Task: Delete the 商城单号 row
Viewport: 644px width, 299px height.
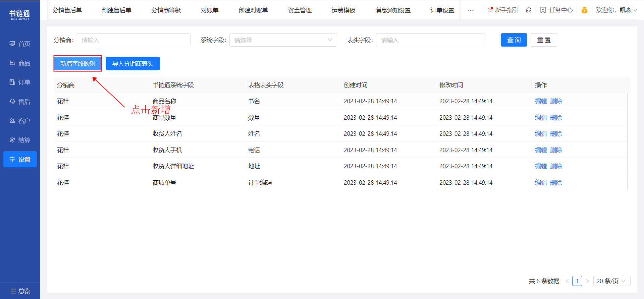Action: point(556,183)
